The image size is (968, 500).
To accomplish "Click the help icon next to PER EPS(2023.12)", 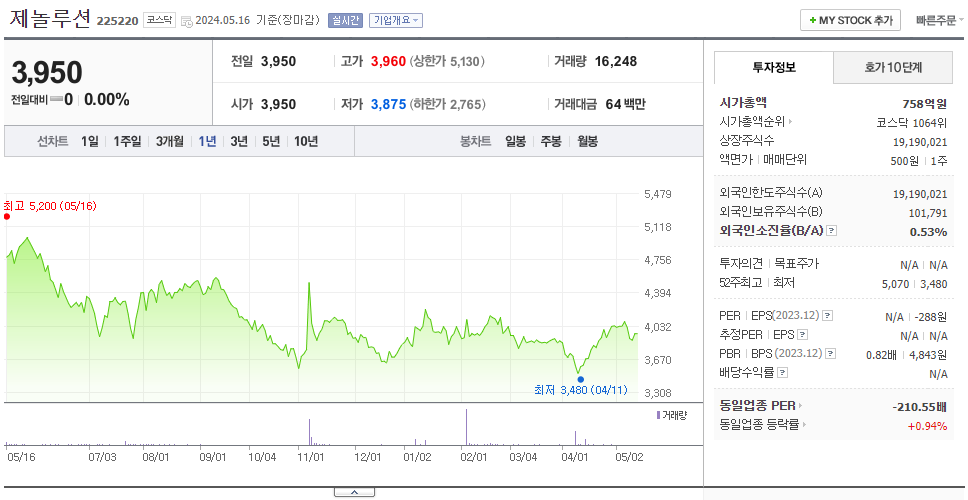I will [x=827, y=316].
